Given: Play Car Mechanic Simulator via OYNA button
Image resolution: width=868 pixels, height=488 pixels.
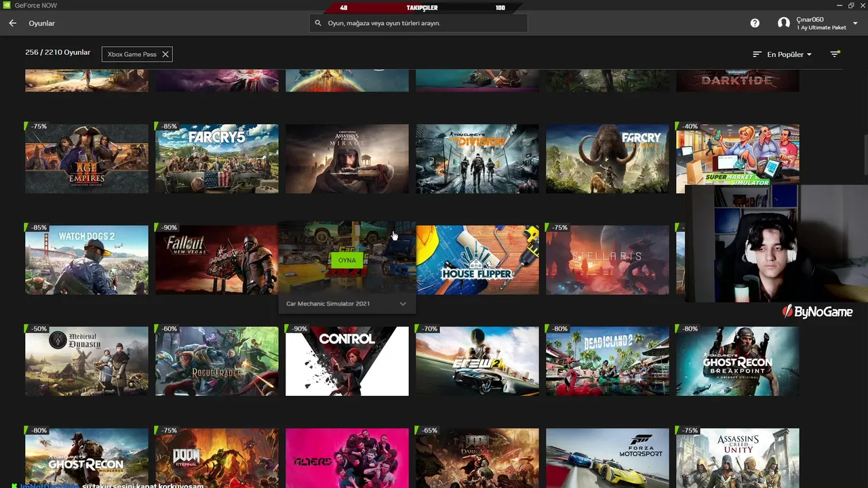Looking at the screenshot, I should point(347,260).
